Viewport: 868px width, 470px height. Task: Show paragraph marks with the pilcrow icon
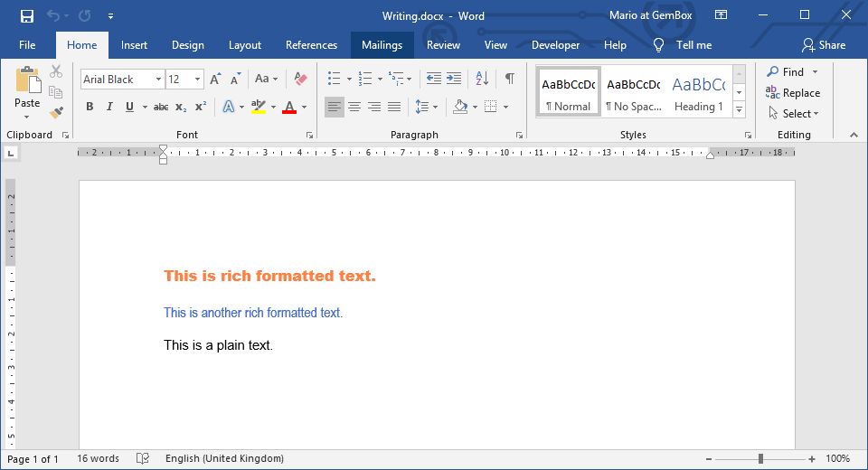pyautogui.click(x=510, y=80)
